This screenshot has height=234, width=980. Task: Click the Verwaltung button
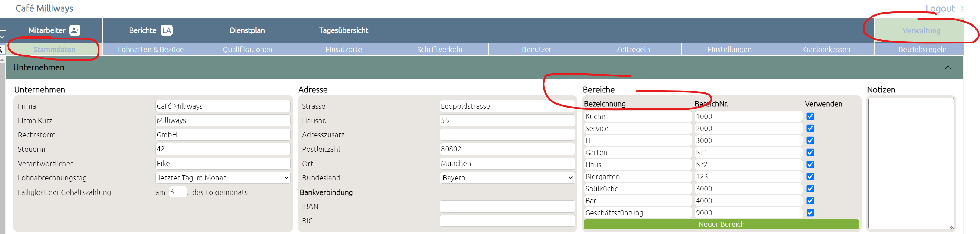click(x=921, y=30)
